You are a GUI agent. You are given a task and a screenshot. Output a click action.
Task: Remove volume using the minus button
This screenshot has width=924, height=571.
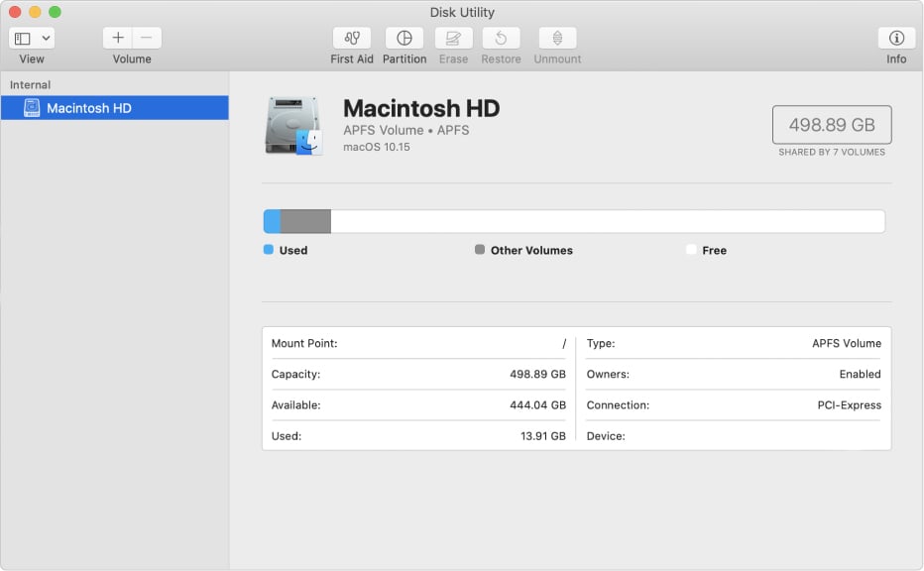pos(147,38)
